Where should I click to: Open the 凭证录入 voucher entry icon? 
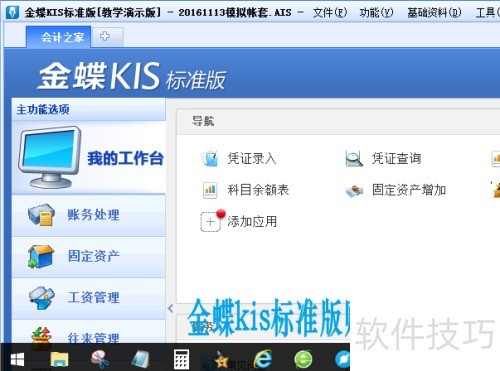click(210, 158)
